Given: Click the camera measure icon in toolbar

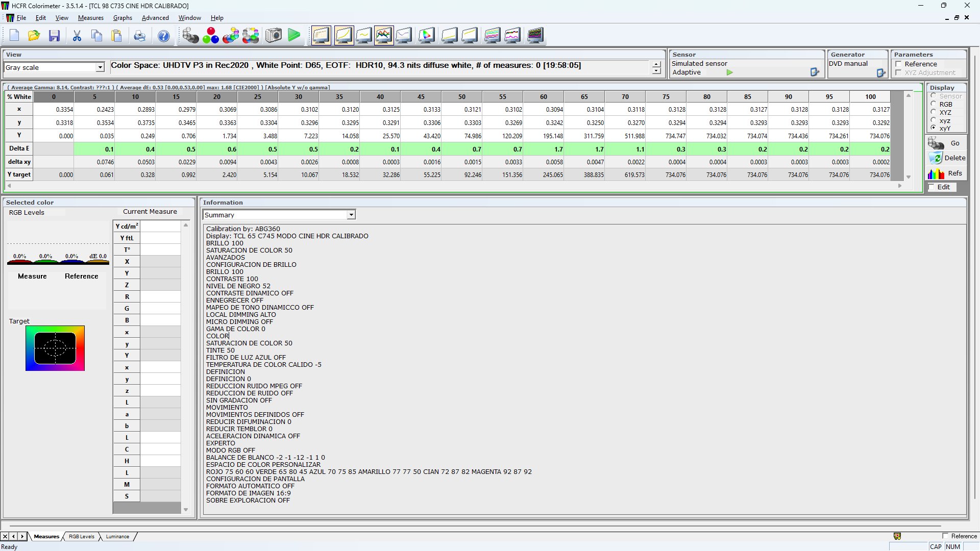Looking at the screenshot, I should (x=274, y=35).
